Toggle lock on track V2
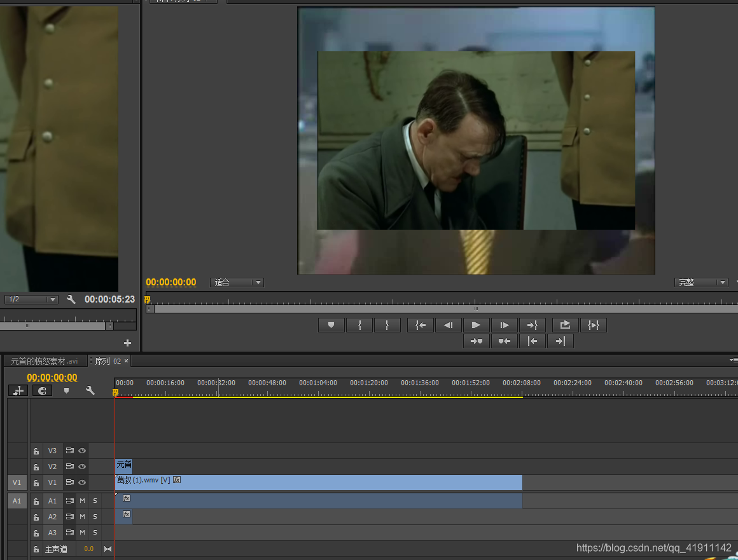The image size is (738, 560). tap(36, 467)
